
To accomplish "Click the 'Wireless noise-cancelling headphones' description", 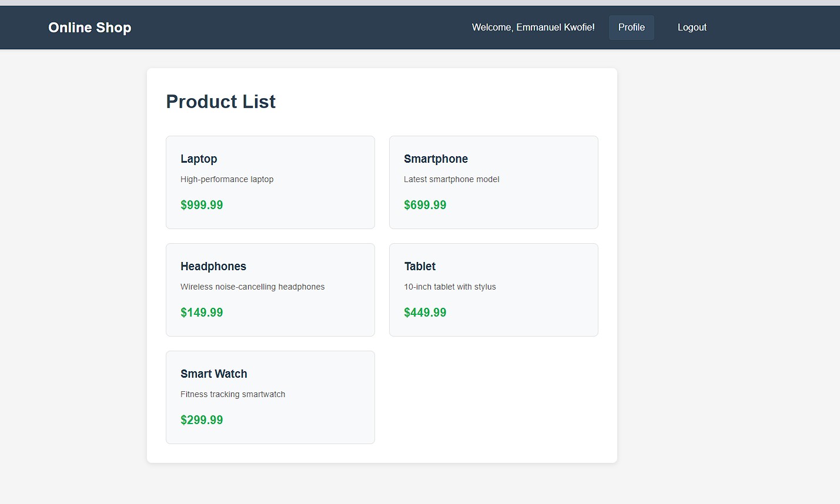I will (253, 287).
